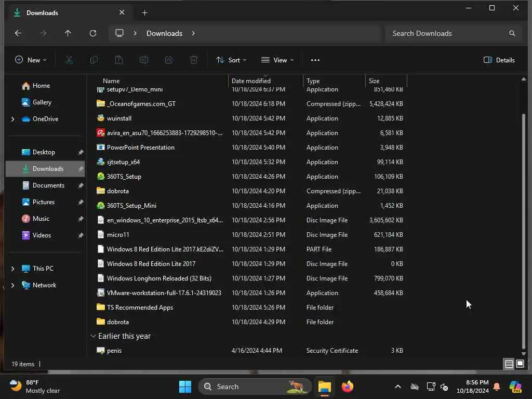Open the View dropdown
Viewport: 532px width, 399px height.
277,60
